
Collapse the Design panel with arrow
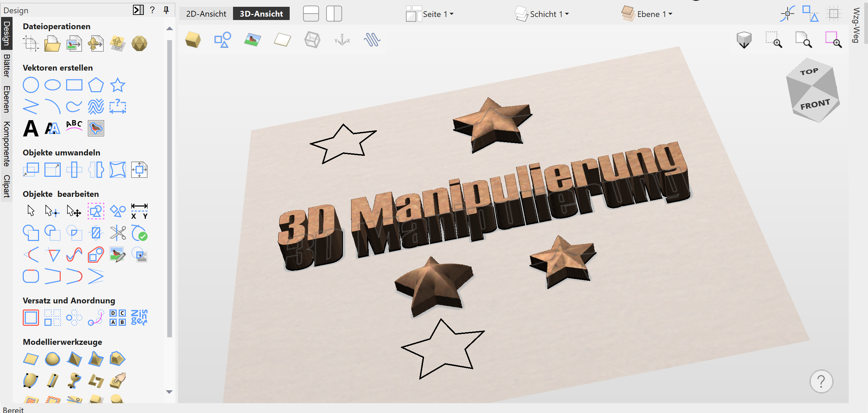coord(138,10)
